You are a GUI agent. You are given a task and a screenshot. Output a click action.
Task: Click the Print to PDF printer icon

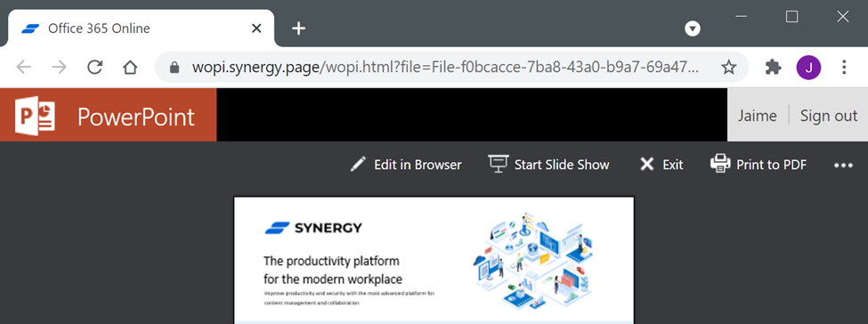click(720, 164)
